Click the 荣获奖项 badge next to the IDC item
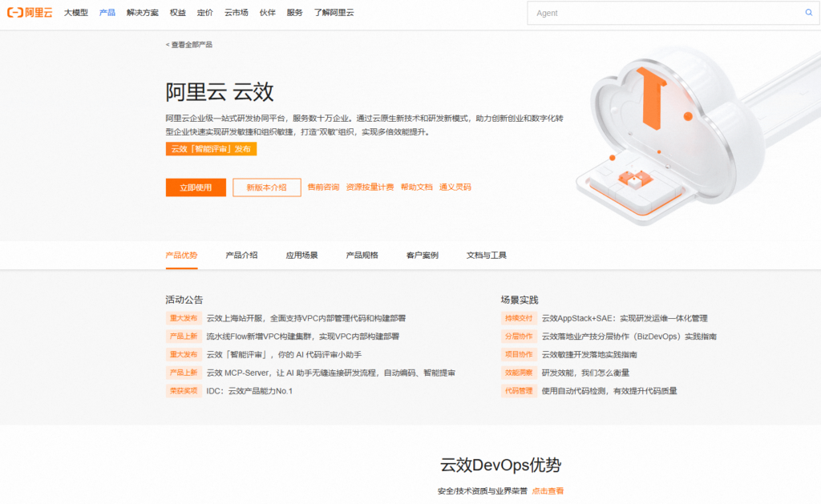This screenshot has height=504, width=821. click(184, 390)
